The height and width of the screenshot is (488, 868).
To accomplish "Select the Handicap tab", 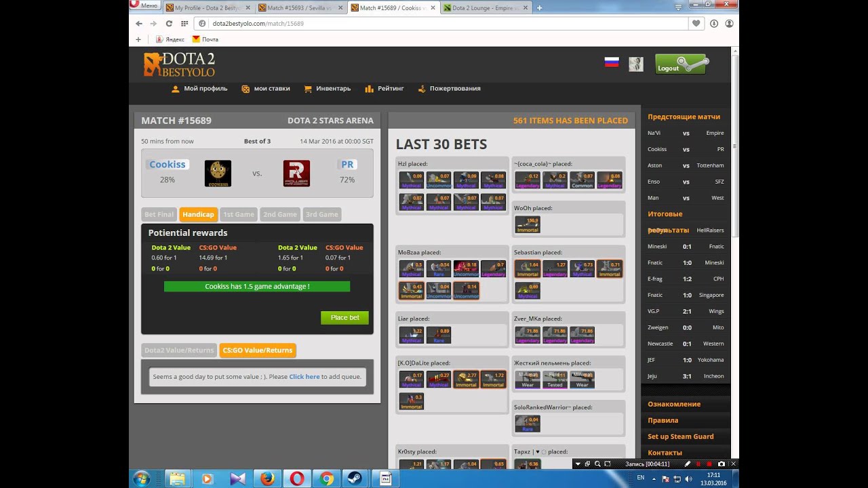I will point(198,214).
